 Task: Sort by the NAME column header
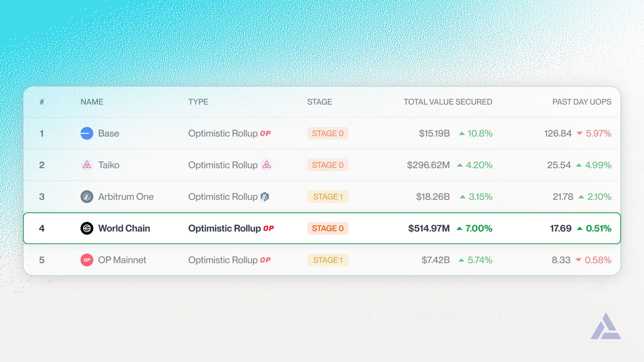(92, 102)
